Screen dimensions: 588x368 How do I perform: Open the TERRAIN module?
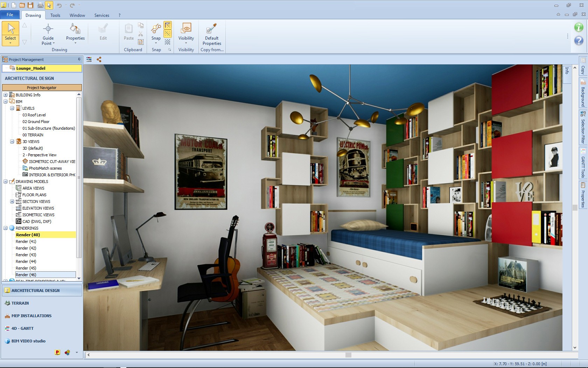point(42,303)
